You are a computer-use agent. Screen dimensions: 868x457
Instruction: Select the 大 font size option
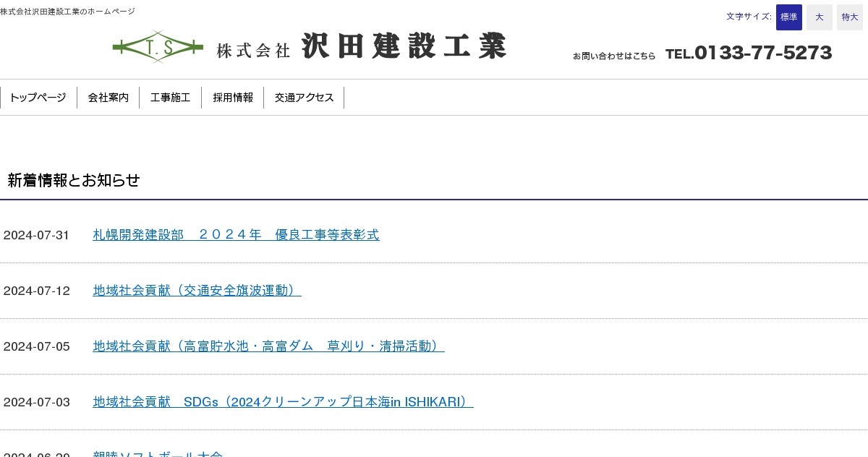[819, 17]
